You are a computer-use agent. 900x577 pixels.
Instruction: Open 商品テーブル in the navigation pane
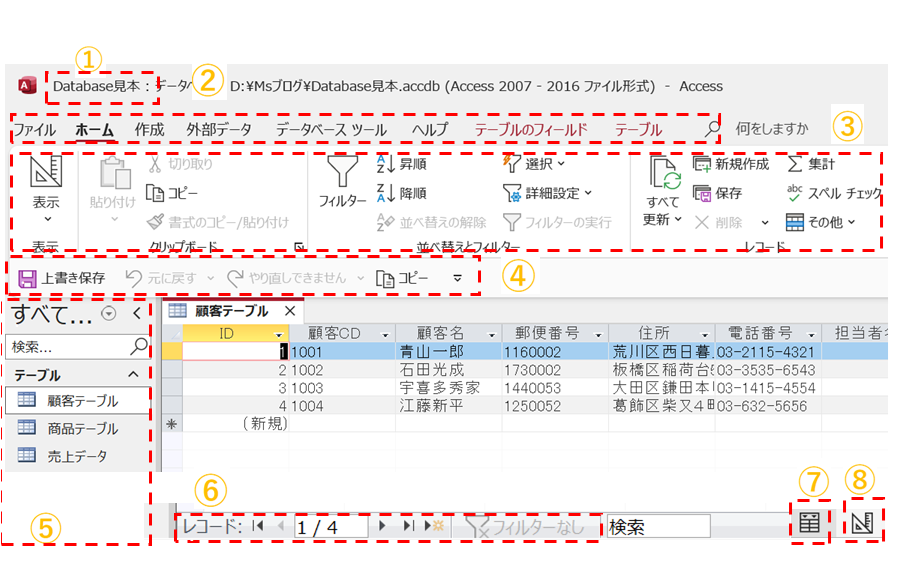click(82, 428)
